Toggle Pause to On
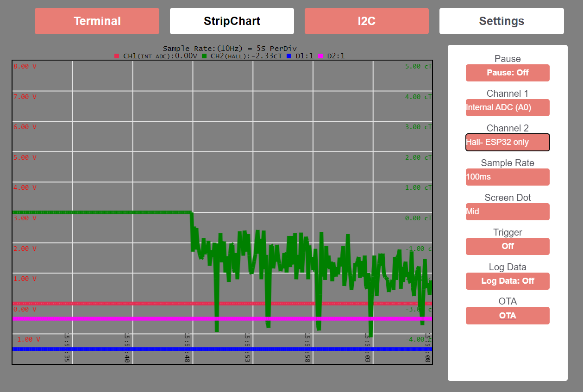This screenshot has height=392, width=583. [x=508, y=73]
